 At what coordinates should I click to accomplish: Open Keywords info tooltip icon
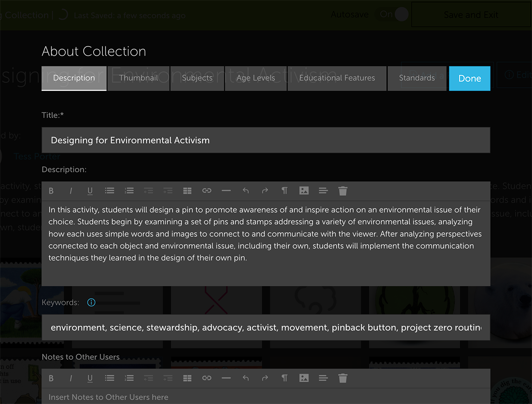(91, 303)
